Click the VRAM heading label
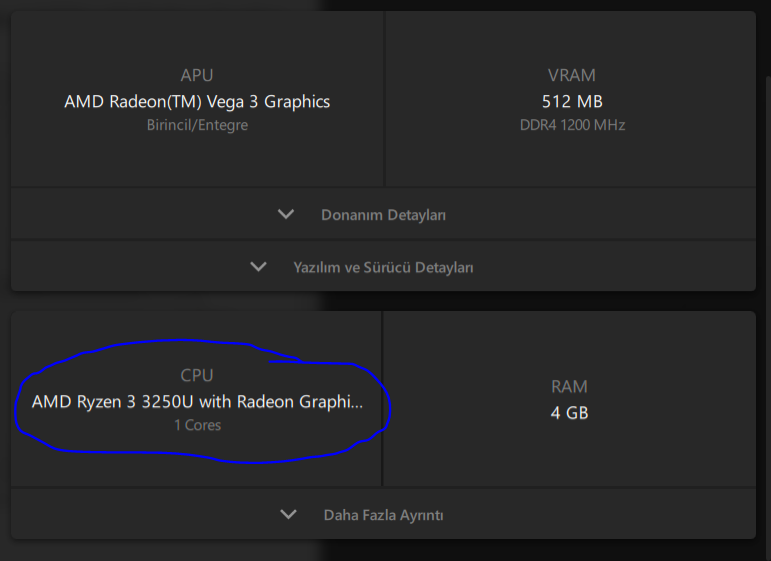The height and width of the screenshot is (561, 771). pos(571,75)
